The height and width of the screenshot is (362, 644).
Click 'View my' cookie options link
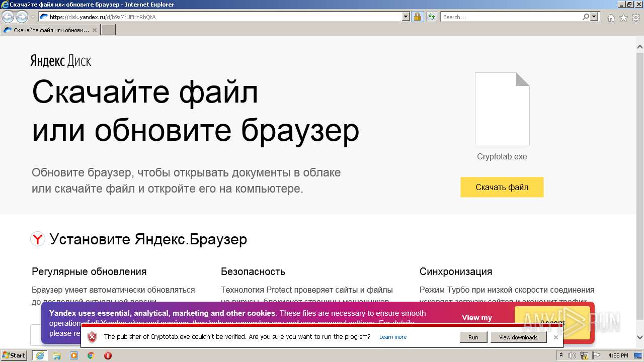(x=477, y=318)
